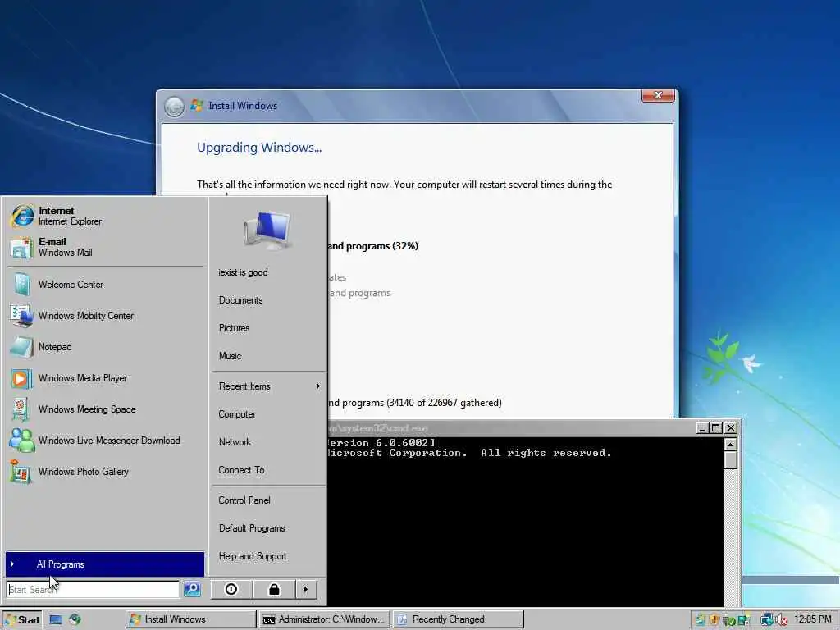Open Internet Explorer from Start menu

[105, 216]
